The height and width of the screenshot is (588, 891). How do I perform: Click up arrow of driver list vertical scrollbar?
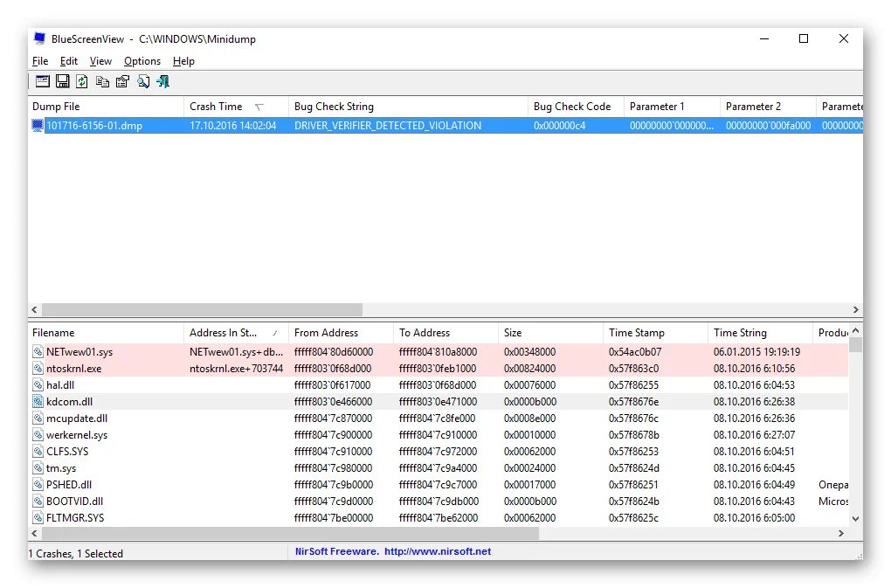coord(856,330)
